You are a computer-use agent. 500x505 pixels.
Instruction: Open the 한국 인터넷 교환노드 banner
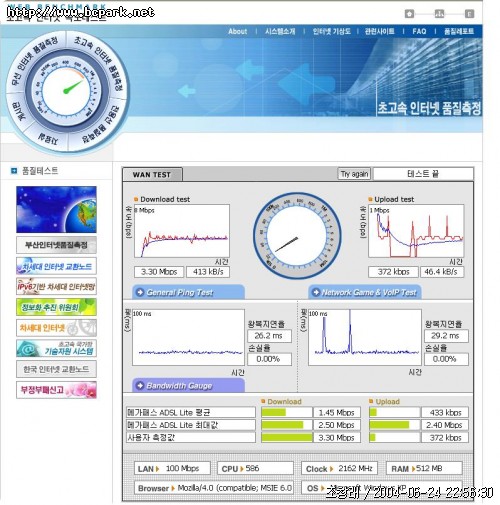tap(56, 369)
